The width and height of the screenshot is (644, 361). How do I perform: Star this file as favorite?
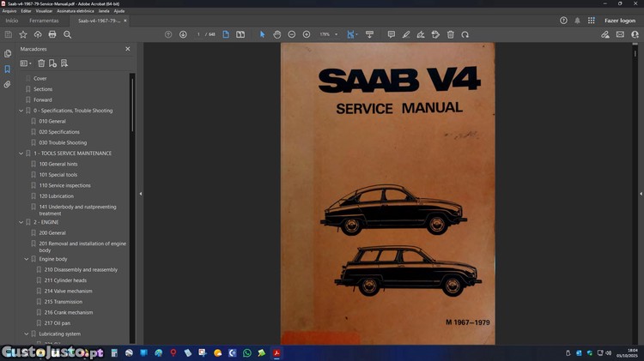(23, 34)
